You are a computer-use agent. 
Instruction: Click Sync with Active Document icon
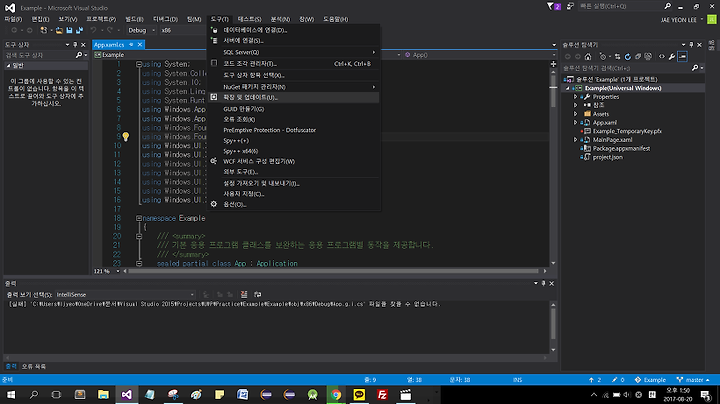tap(618, 56)
